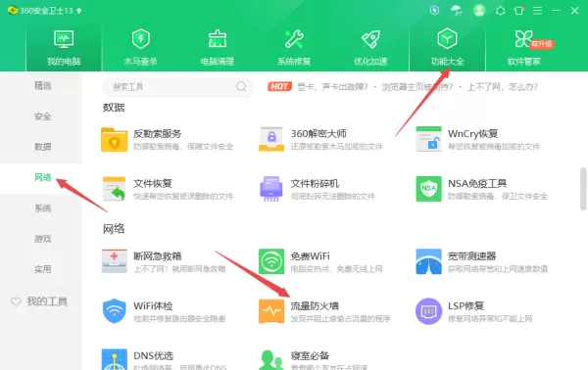
Task: Open the 系统修复 tab
Action: tap(294, 47)
